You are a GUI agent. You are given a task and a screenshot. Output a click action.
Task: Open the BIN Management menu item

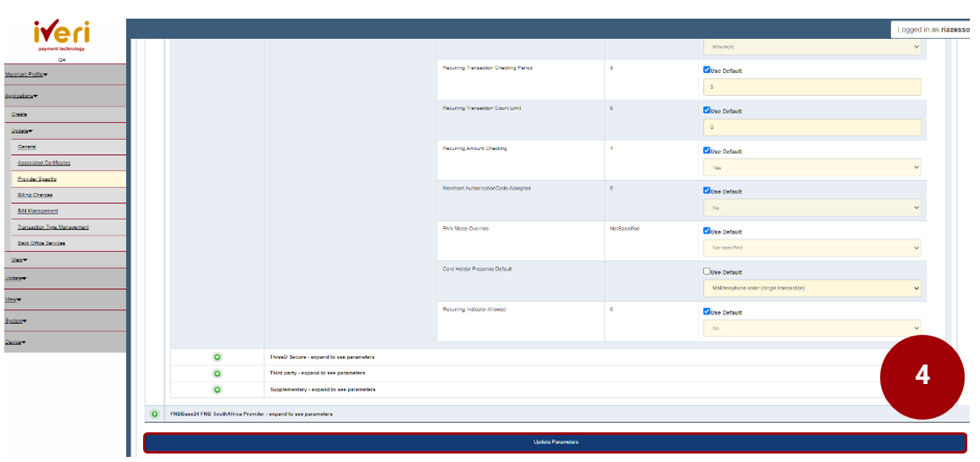(38, 211)
